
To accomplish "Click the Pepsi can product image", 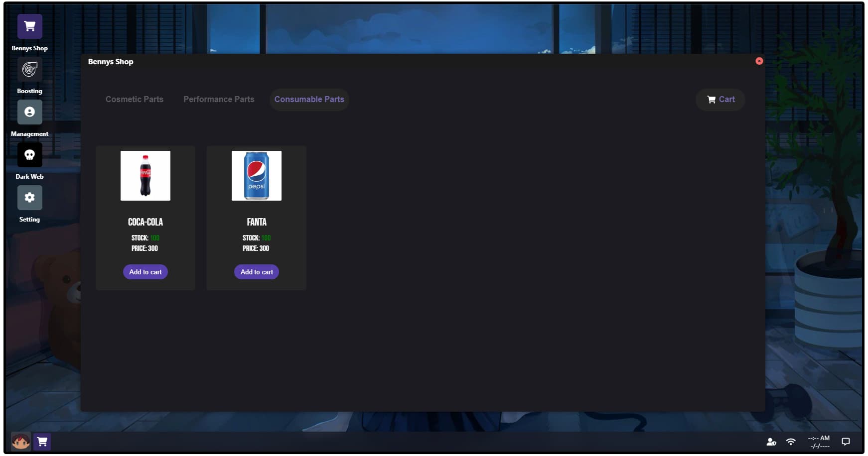I will (x=257, y=176).
